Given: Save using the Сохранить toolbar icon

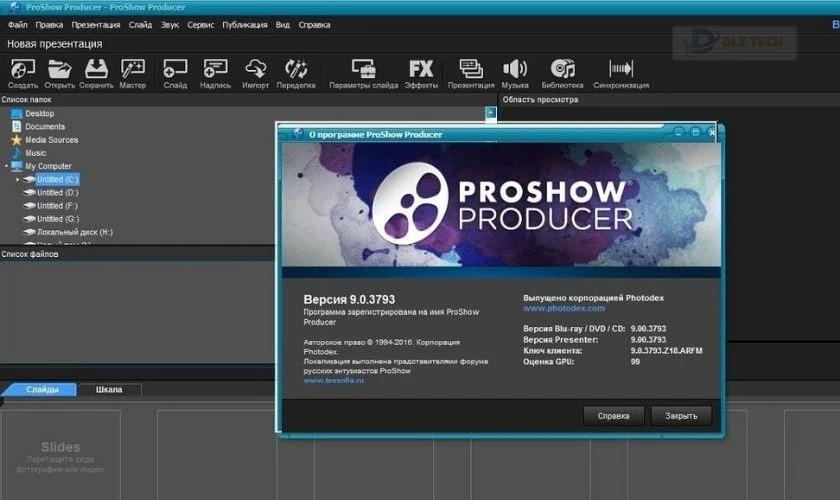Looking at the screenshot, I should tap(96, 73).
